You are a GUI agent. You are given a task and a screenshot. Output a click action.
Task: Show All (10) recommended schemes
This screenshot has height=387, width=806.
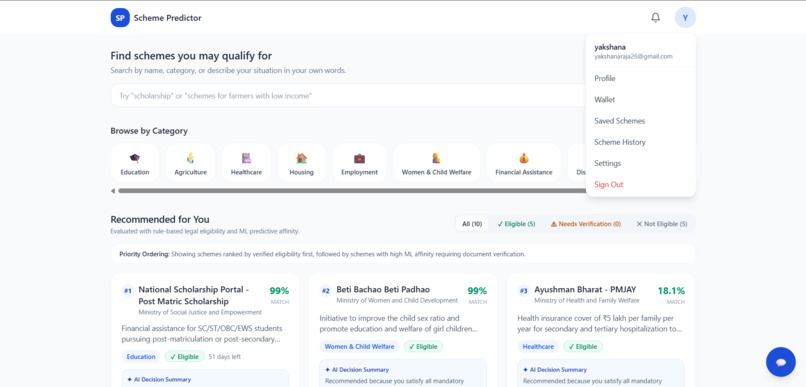coord(472,224)
